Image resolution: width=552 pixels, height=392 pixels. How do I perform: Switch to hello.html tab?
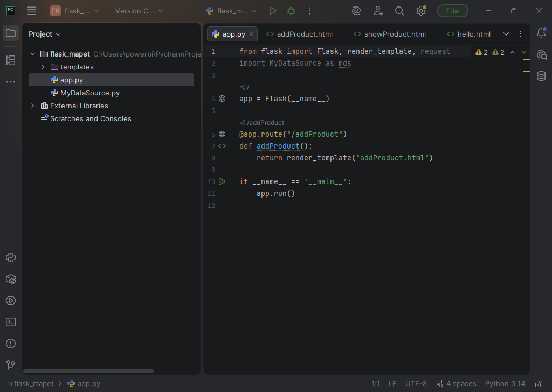[x=468, y=34]
